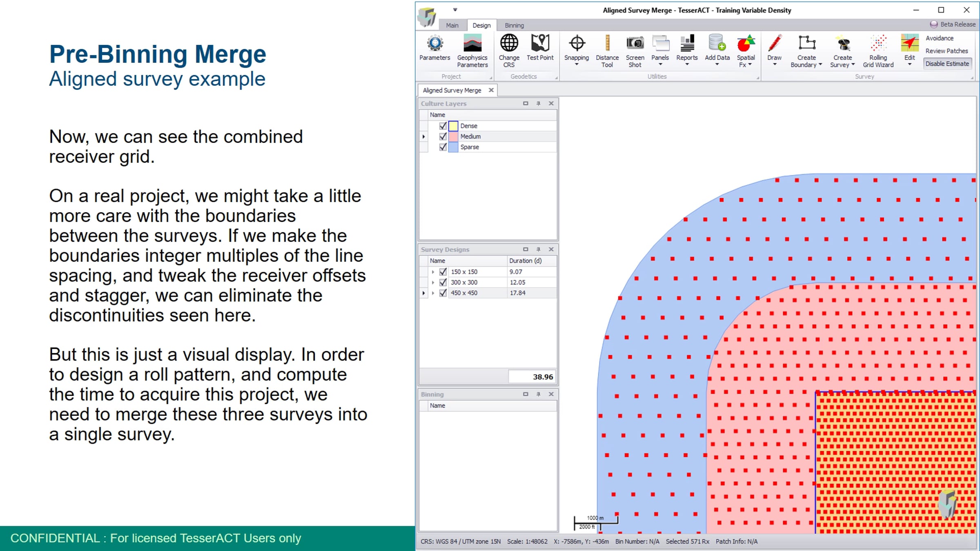Open the Snapping dropdown menu

[x=577, y=64]
